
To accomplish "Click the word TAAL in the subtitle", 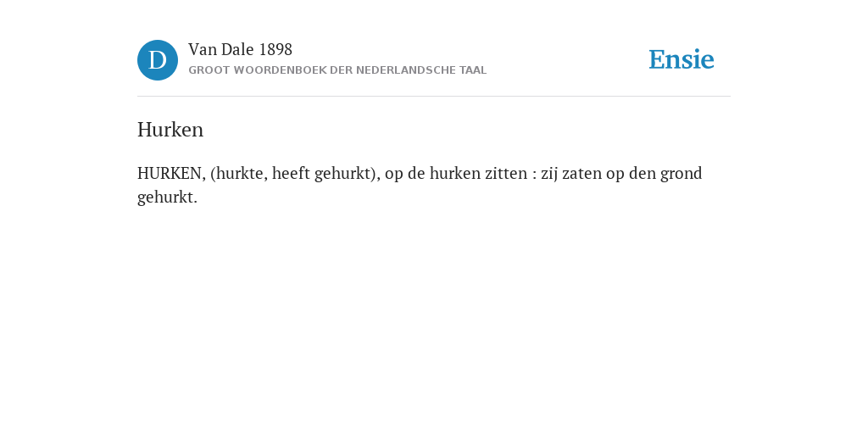I will (x=473, y=70).
